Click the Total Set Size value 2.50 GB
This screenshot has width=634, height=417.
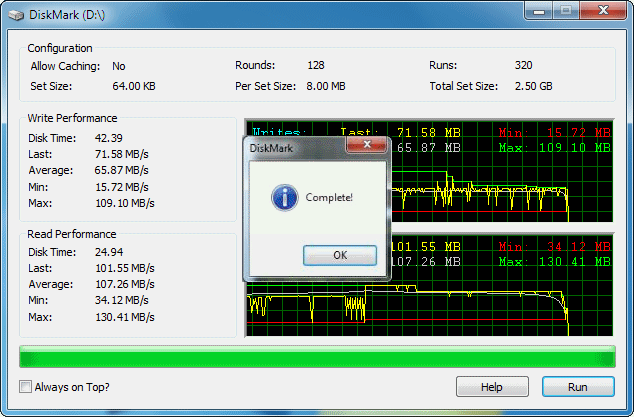(533, 86)
